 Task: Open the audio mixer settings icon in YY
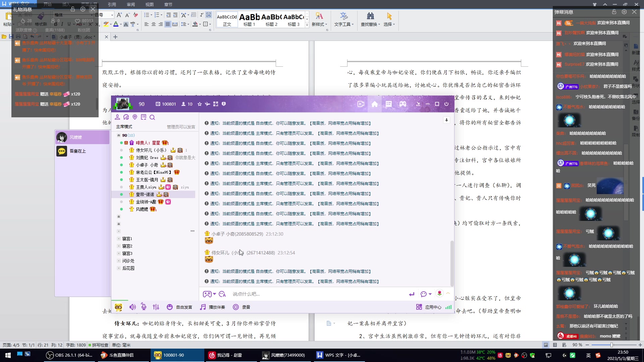pyautogui.click(x=156, y=307)
